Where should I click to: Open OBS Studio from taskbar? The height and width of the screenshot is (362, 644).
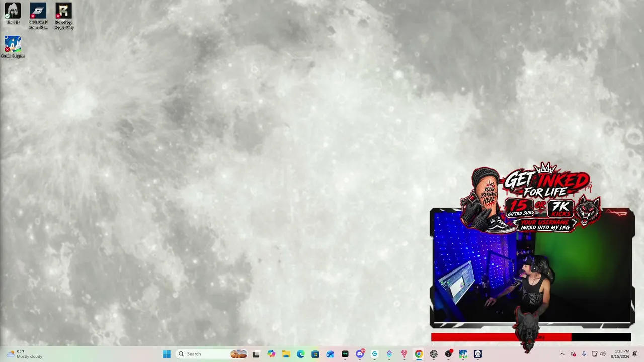click(448, 354)
